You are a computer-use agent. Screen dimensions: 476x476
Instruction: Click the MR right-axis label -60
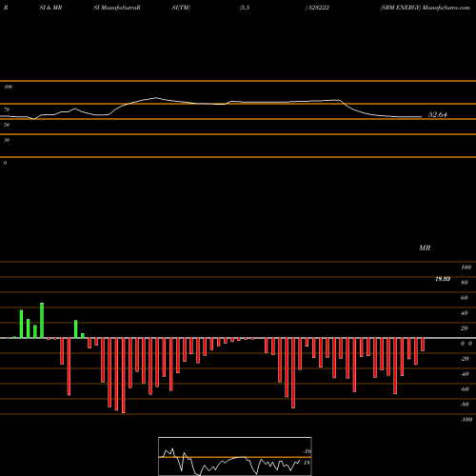tap(465, 389)
